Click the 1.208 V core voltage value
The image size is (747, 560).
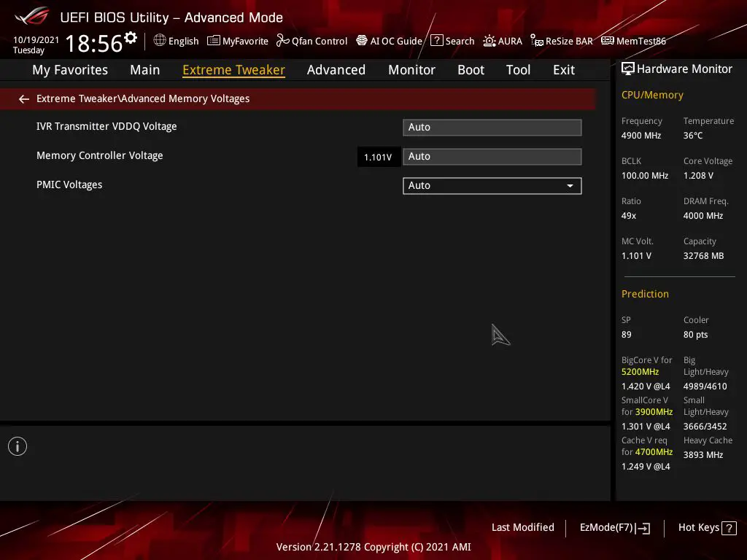click(698, 175)
